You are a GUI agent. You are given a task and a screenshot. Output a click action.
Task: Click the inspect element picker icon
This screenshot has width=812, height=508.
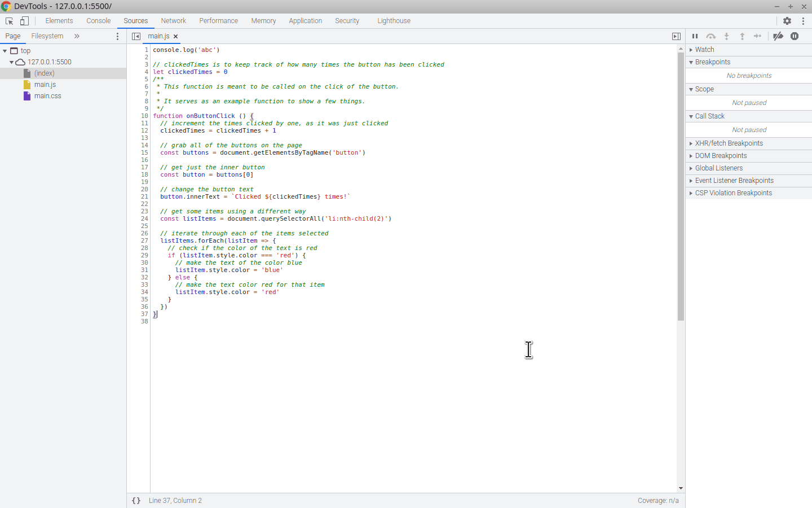(9, 21)
